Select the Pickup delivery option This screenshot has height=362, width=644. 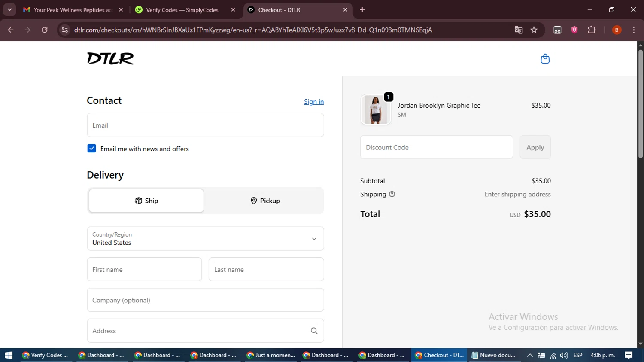(x=265, y=201)
